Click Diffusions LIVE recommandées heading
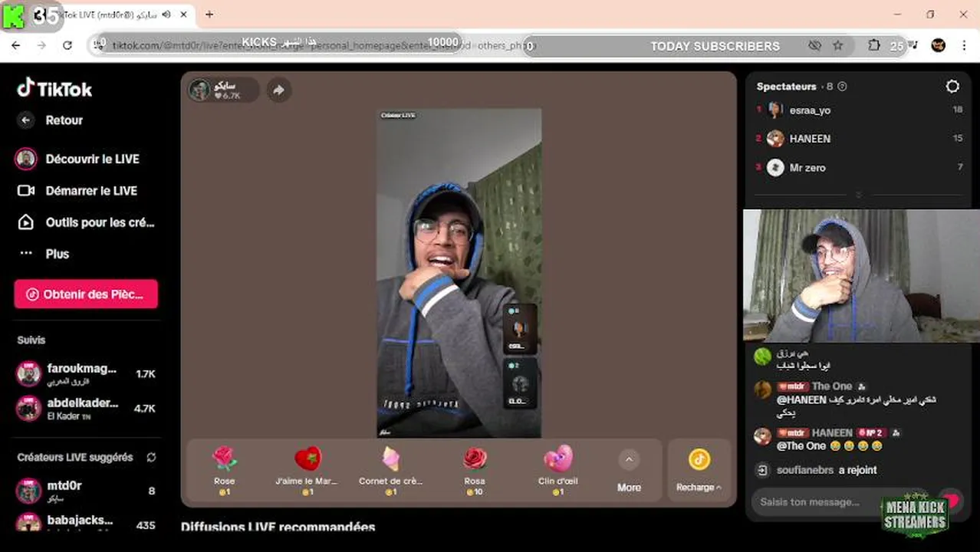Viewport: 980px width, 552px height. pos(278,527)
